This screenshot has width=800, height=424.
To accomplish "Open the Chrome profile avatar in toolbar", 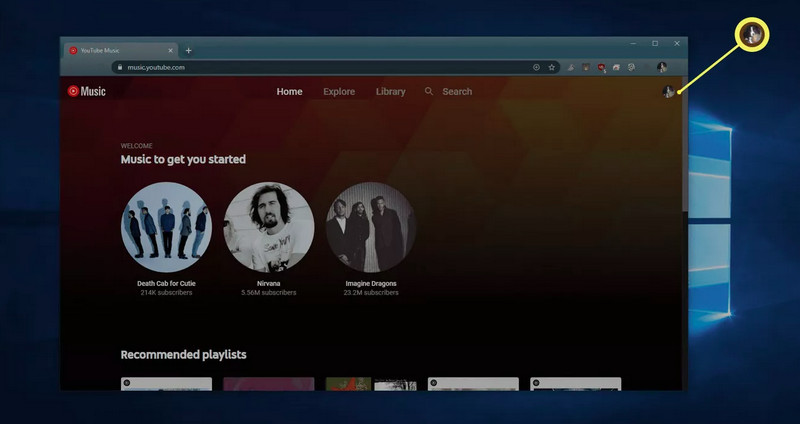I will tap(662, 67).
